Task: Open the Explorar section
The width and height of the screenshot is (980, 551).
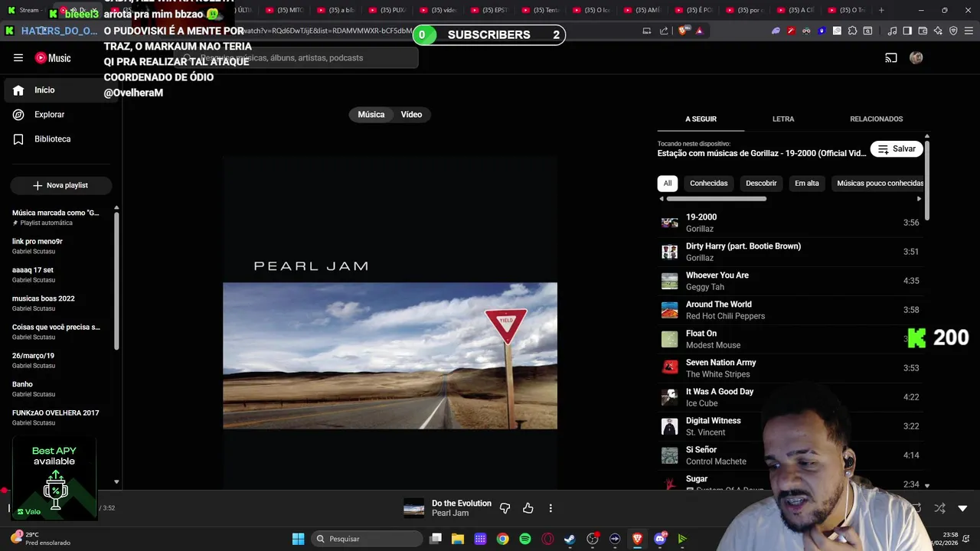Action: 61,115
